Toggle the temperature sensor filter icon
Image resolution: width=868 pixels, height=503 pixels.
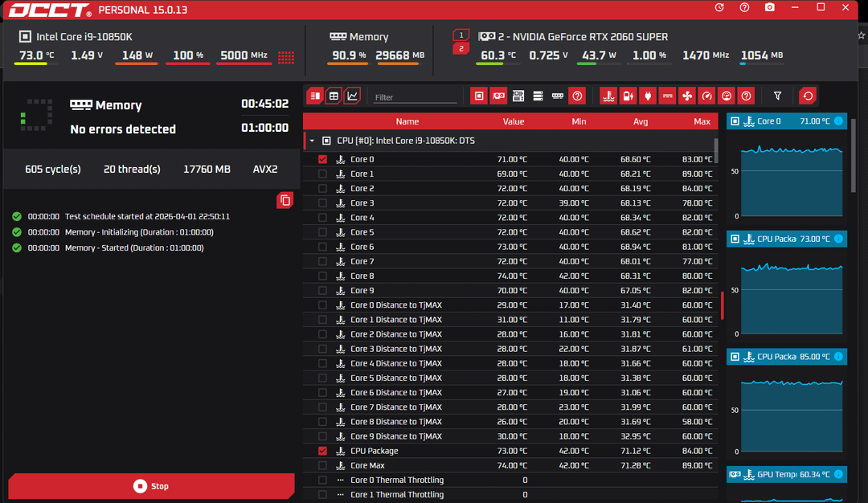pyautogui.click(x=609, y=96)
